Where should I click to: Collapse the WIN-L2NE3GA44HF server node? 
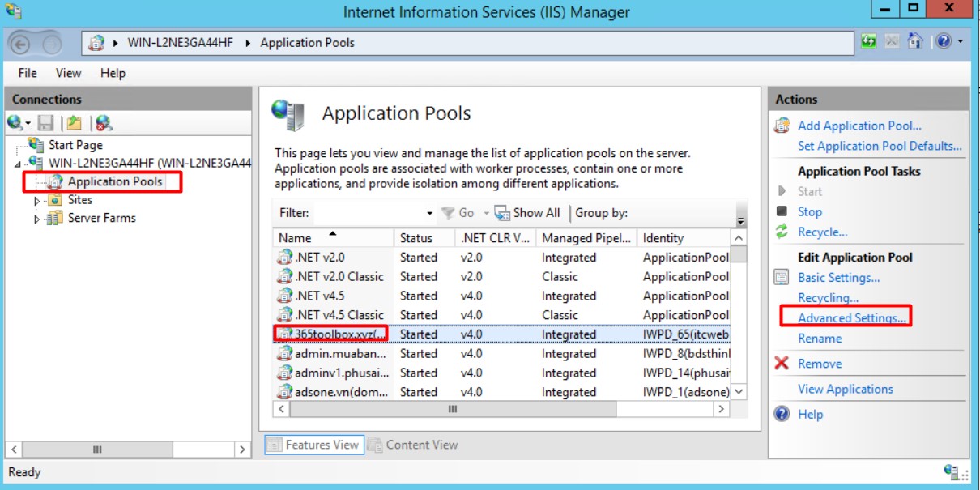point(19,163)
